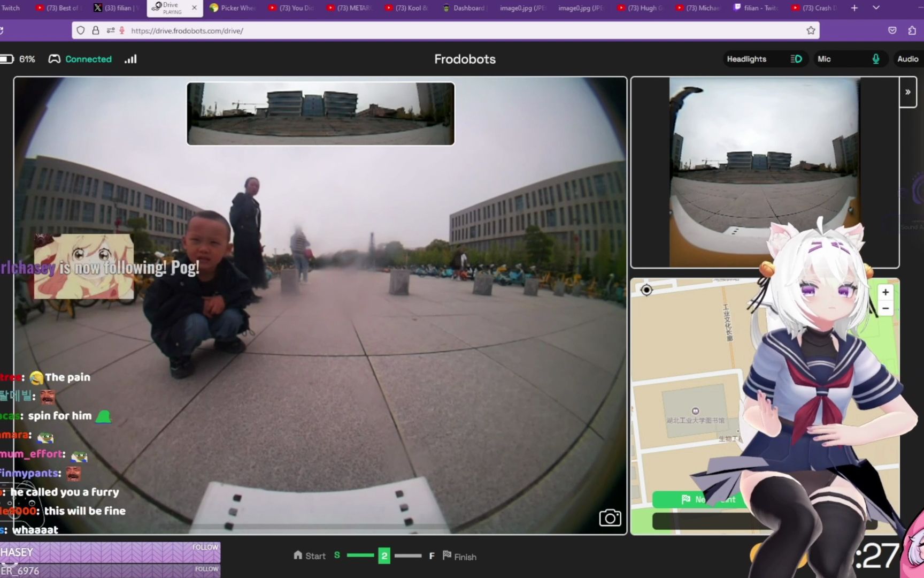Click the Finish flag label
Viewport: 924px width, 578px height.
coord(459,556)
